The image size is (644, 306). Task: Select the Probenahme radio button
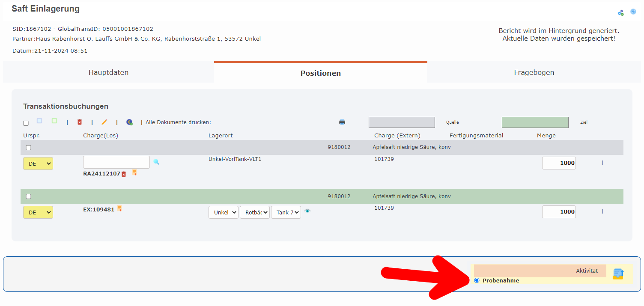[477, 280]
